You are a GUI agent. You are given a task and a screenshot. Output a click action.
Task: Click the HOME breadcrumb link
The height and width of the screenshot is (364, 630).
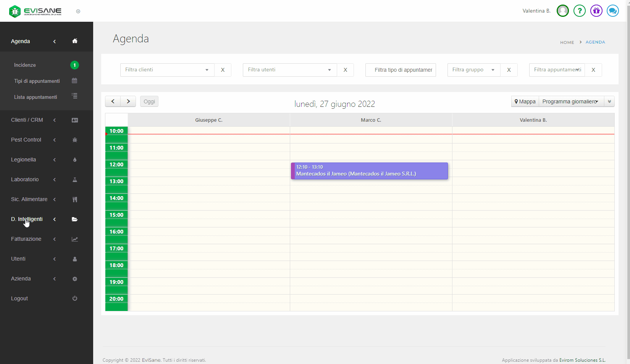(x=567, y=42)
